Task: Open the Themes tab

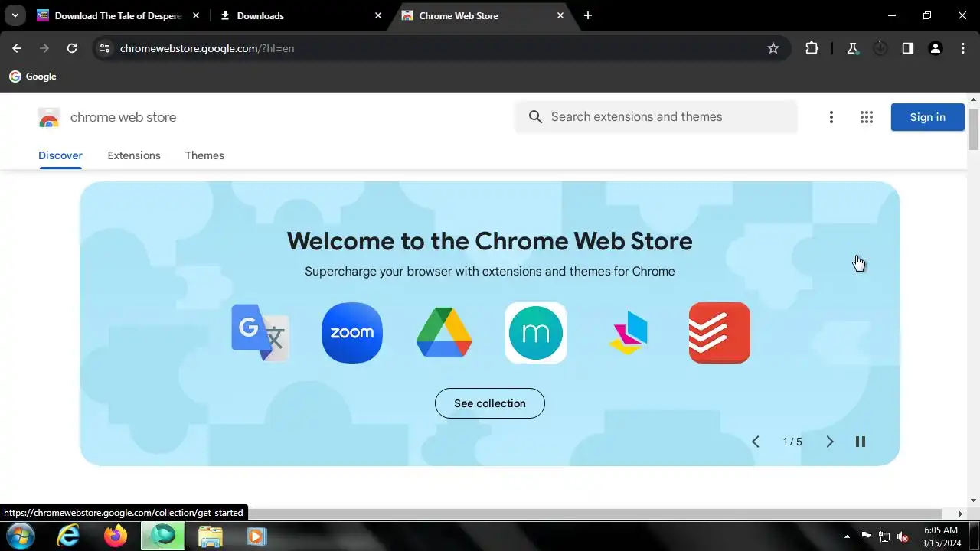Action: pyautogui.click(x=204, y=155)
